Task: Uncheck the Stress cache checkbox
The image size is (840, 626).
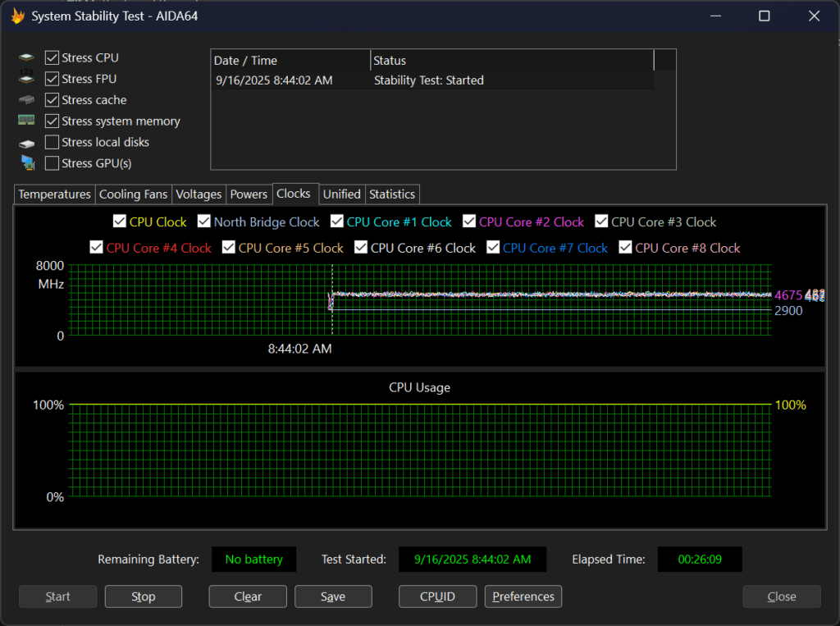Action: pos(52,100)
